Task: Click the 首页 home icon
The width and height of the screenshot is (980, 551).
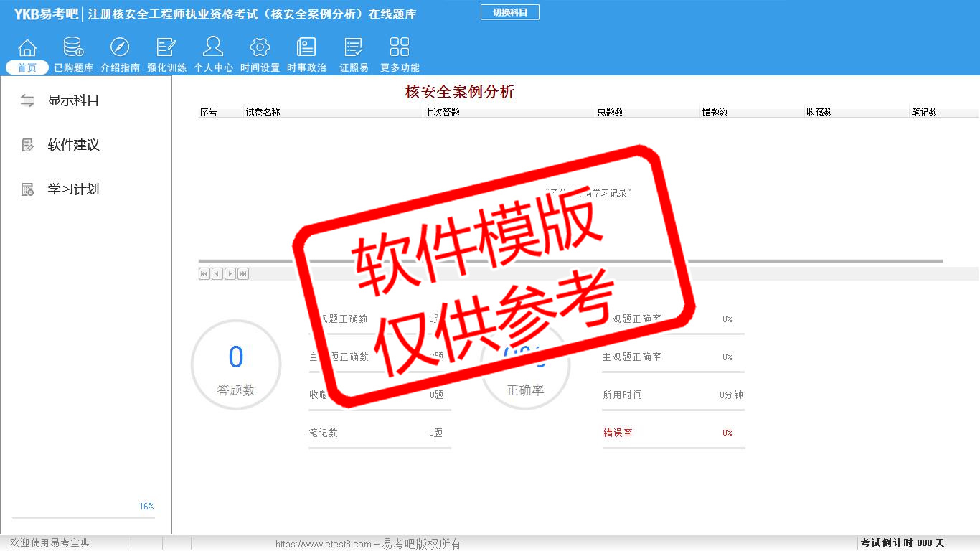Action: pos(27,48)
